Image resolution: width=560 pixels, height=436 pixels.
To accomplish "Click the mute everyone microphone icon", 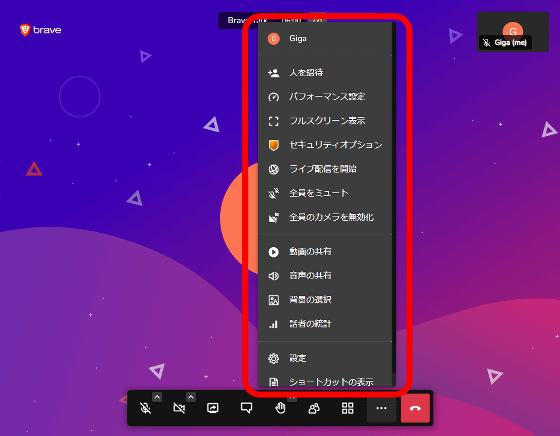I will tap(274, 193).
